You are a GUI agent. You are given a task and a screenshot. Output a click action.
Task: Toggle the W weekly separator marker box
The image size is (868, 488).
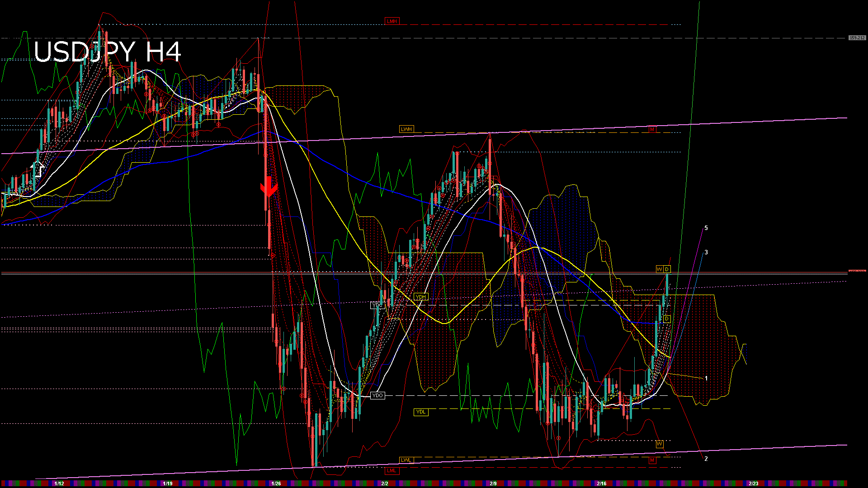tap(659, 269)
